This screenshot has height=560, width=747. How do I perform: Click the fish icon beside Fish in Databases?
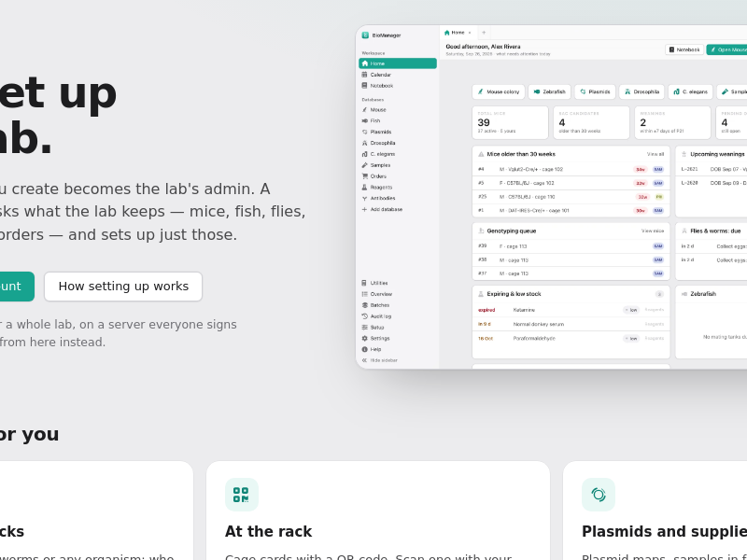pos(364,121)
